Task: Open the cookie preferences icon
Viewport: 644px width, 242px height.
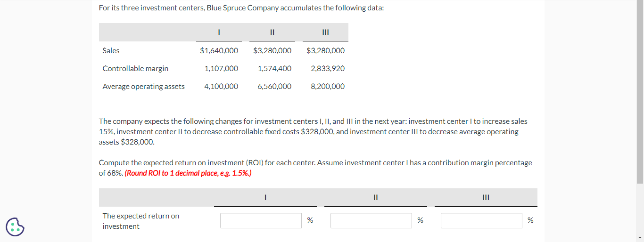Action: point(15,226)
